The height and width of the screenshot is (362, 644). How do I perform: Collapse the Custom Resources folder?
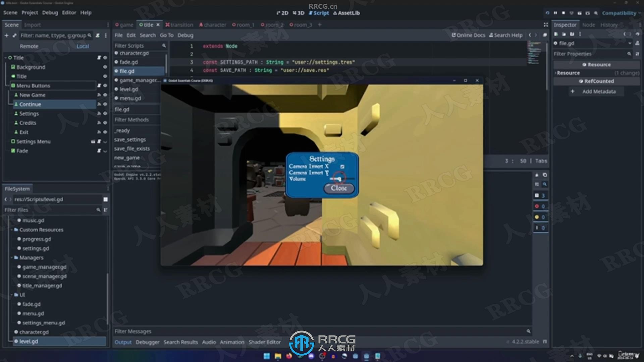[x=12, y=230]
